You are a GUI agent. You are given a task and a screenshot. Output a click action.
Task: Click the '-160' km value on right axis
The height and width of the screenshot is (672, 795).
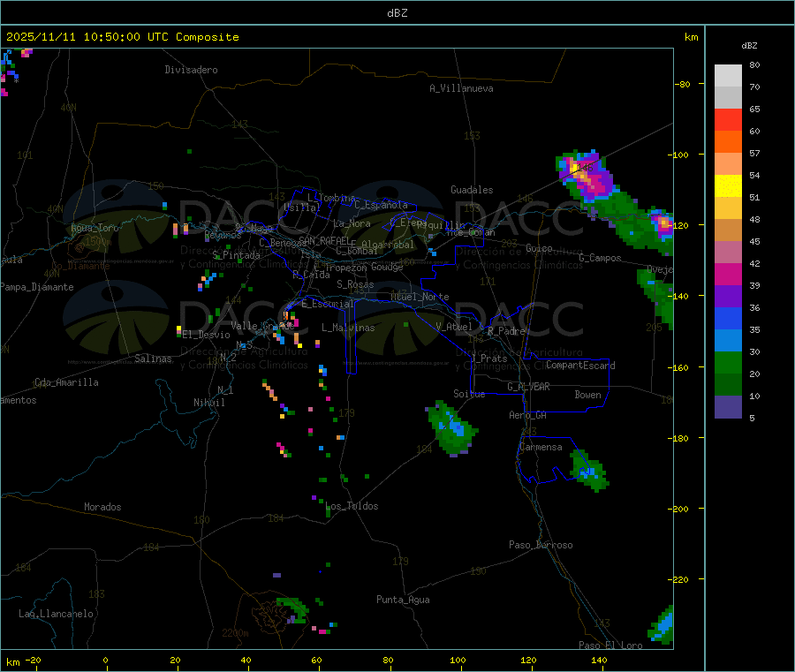tap(678, 367)
